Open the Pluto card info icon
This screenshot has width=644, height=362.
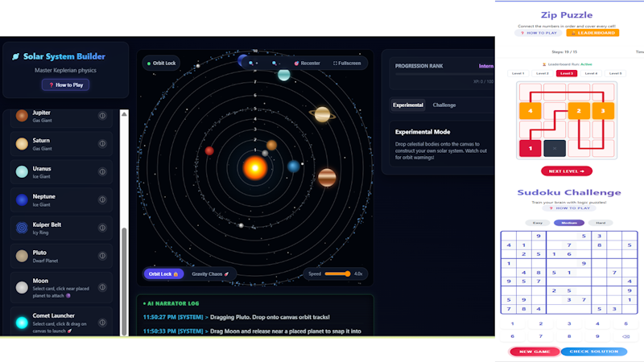coord(102,256)
